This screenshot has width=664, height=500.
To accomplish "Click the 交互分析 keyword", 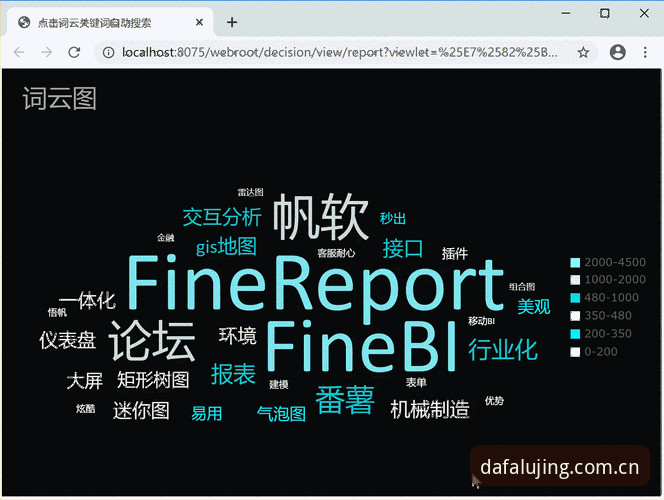I will pos(222,217).
